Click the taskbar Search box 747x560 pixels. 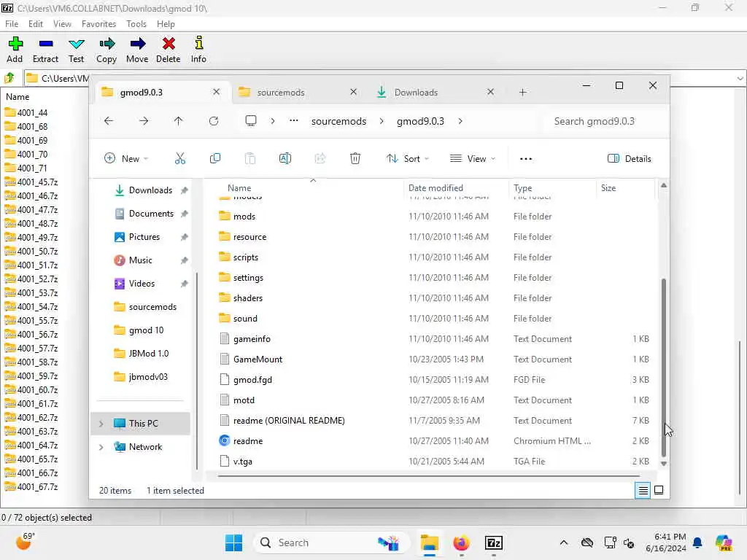[333, 542]
